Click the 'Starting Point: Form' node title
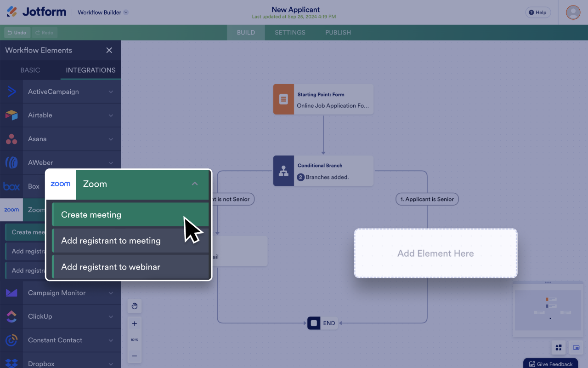 coord(321,94)
